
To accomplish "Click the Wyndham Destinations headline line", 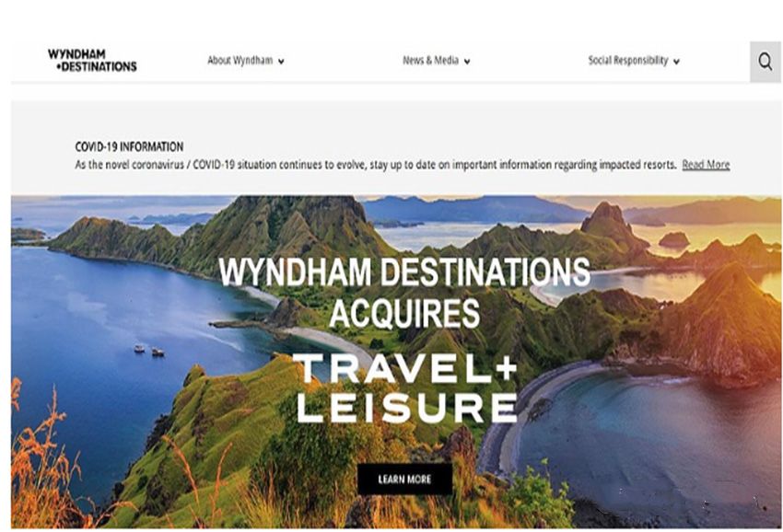I will (x=404, y=272).
